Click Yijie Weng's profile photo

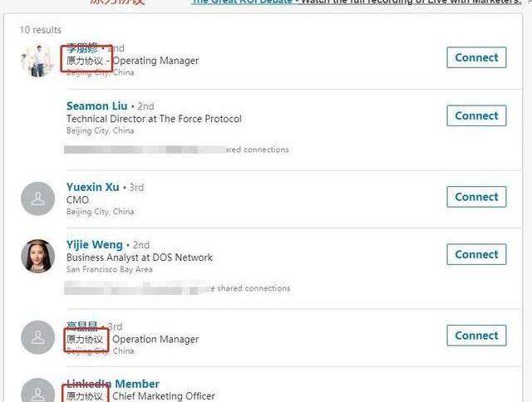tap(38, 256)
